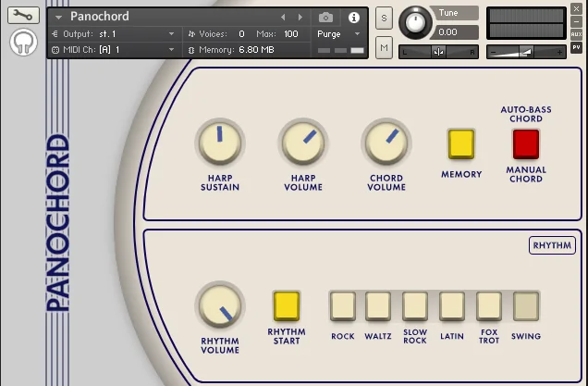Go to the previous instrument preset arrow
The image size is (588, 386).
[283, 18]
